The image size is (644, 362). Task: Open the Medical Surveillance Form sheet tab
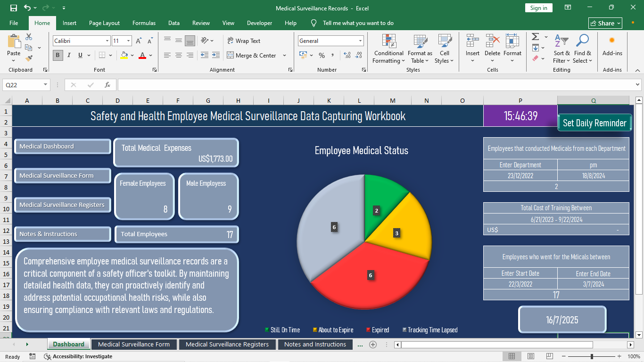click(x=134, y=345)
